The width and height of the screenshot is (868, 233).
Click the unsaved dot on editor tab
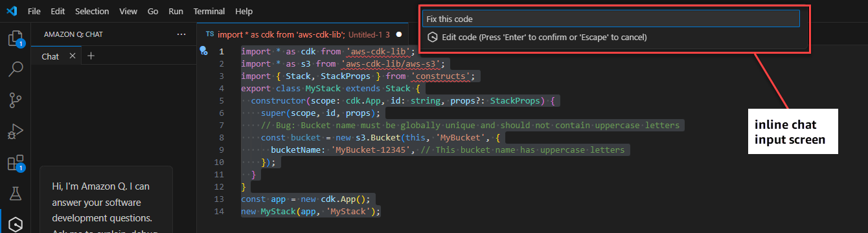399,34
